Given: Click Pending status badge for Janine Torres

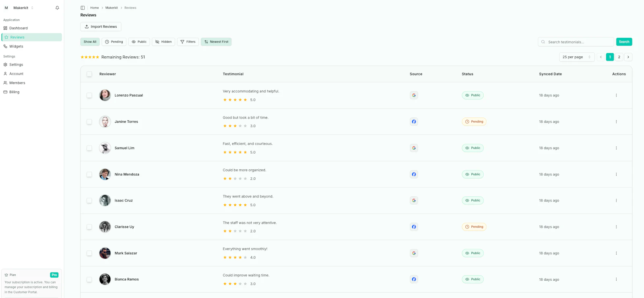Looking at the screenshot, I should [474, 121].
